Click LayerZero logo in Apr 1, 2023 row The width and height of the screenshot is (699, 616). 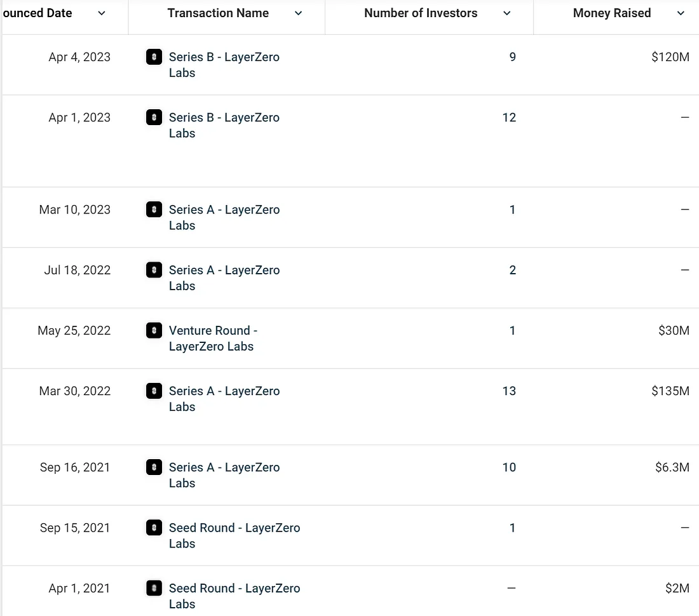pyautogui.click(x=154, y=117)
